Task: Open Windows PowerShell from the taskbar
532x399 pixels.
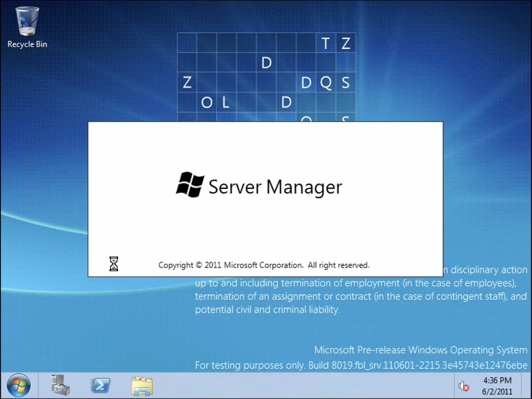Action: coord(101,386)
